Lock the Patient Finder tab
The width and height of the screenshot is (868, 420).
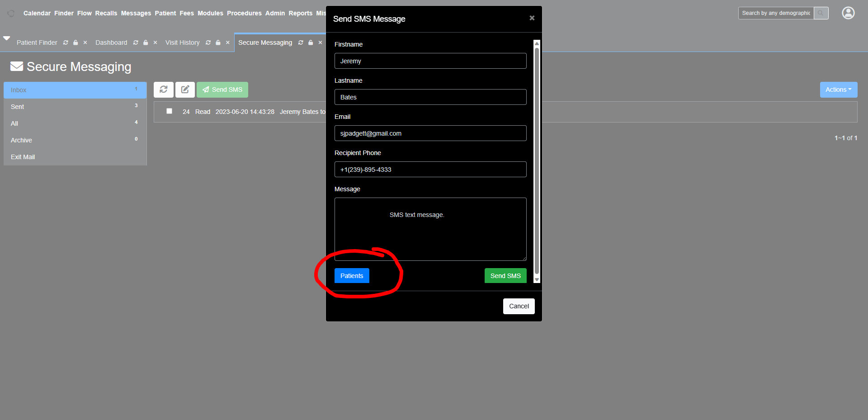(75, 42)
